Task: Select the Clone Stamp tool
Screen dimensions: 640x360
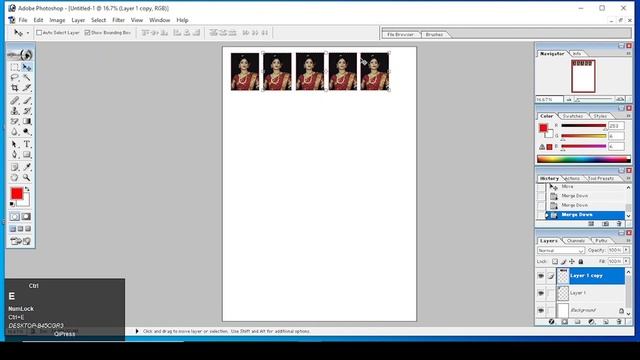Action: [14, 111]
